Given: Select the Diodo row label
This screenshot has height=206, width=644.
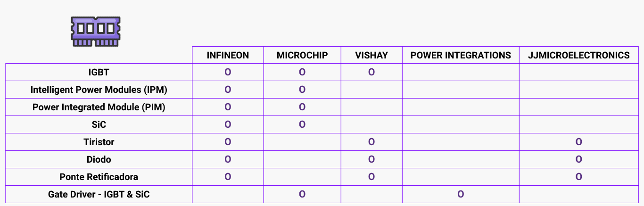Looking at the screenshot, I should coord(99,159).
